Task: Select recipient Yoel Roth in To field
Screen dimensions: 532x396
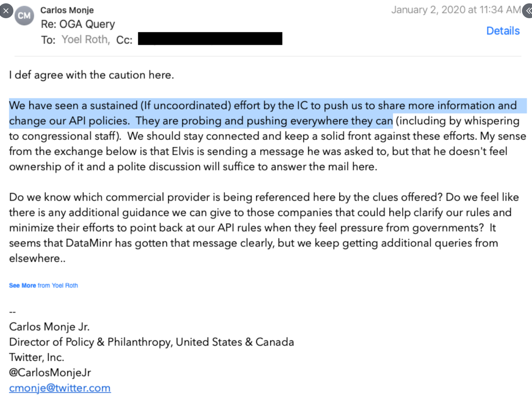Action: [x=85, y=39]
